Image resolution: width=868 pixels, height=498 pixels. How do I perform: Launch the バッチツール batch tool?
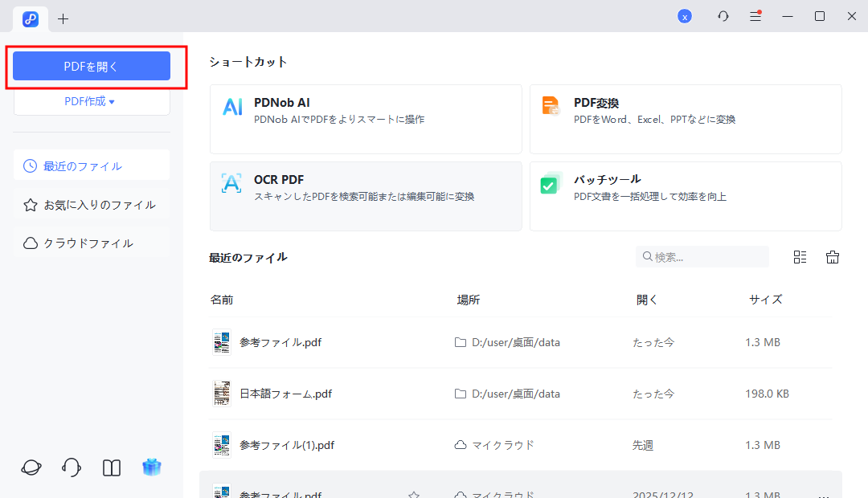point(686,196)
